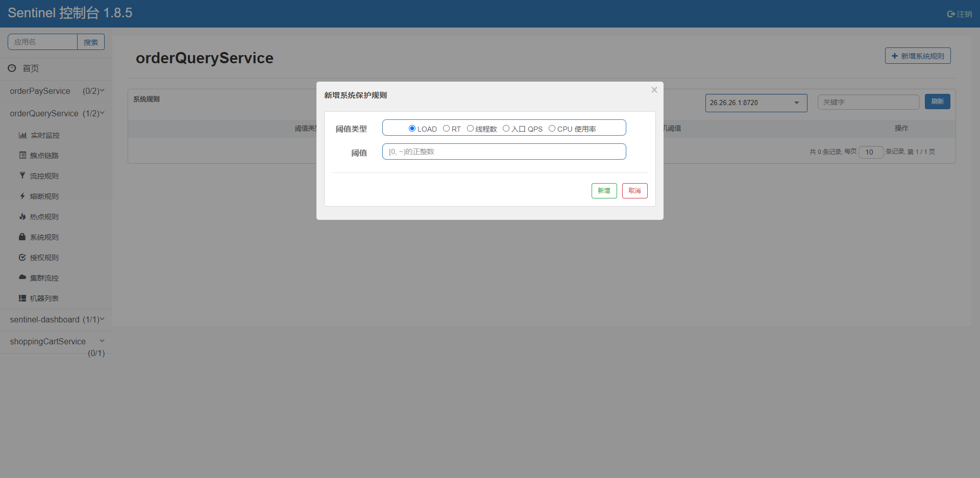Expand the orderPayService app chevron

pyautogui.click(x=102, y=91)
